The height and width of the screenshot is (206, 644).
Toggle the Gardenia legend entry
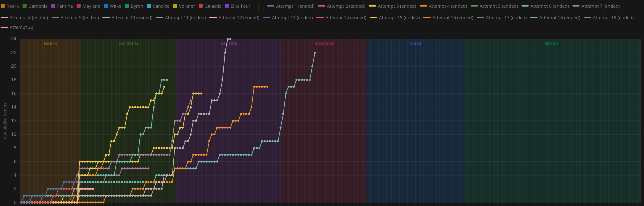[35, 6]
